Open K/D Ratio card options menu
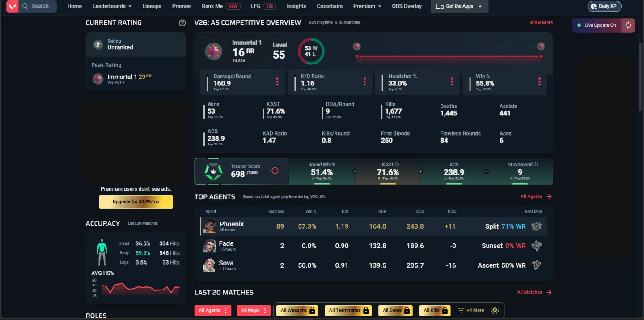644x320 pixels. (364, 82)
